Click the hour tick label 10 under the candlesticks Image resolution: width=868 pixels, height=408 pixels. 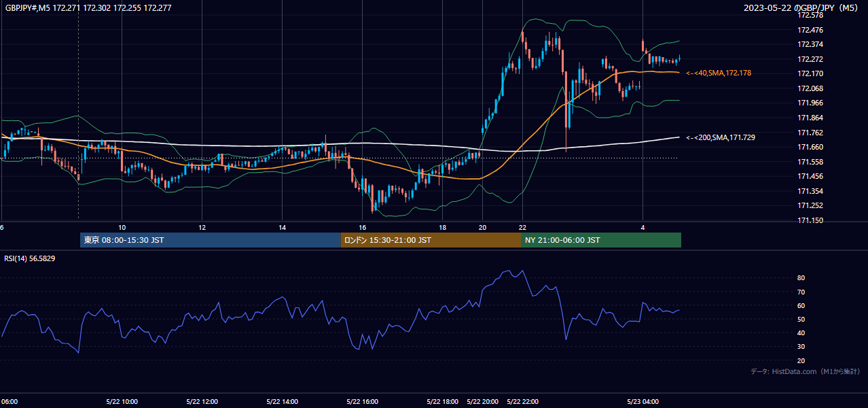[x=122, y=227]
